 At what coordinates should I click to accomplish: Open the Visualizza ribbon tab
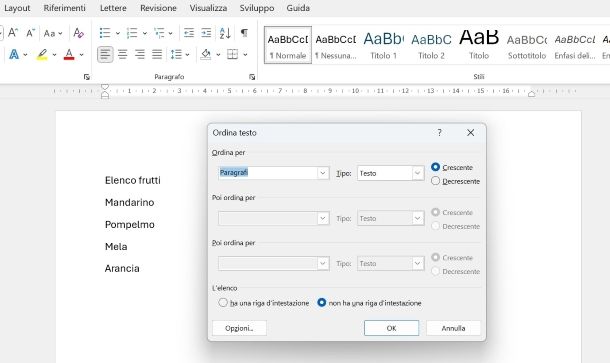coord(208,8)
